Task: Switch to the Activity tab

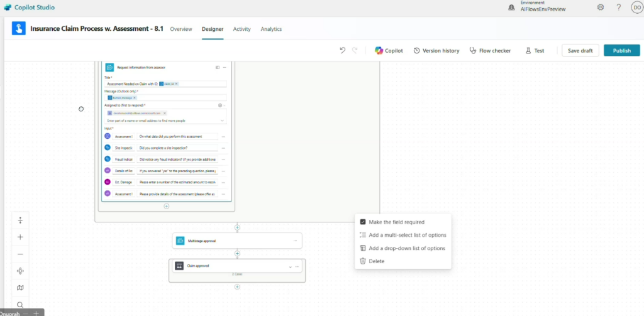Action: point(242,29)
